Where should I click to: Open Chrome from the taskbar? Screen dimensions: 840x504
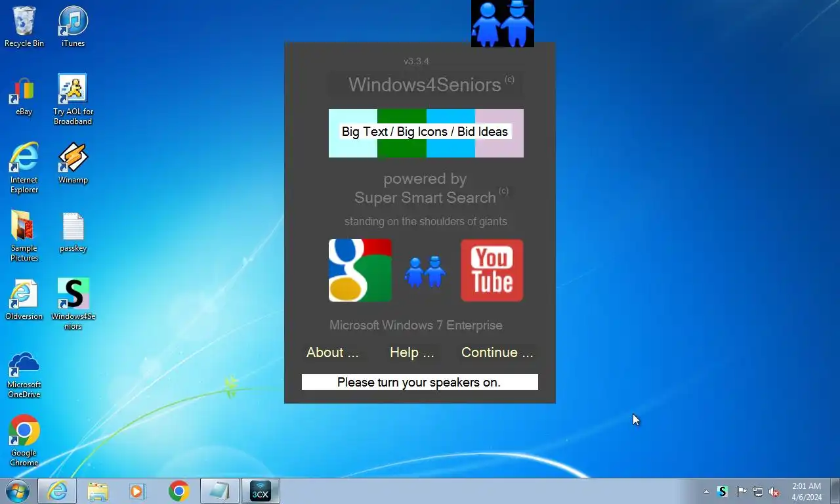pos(178,491)
